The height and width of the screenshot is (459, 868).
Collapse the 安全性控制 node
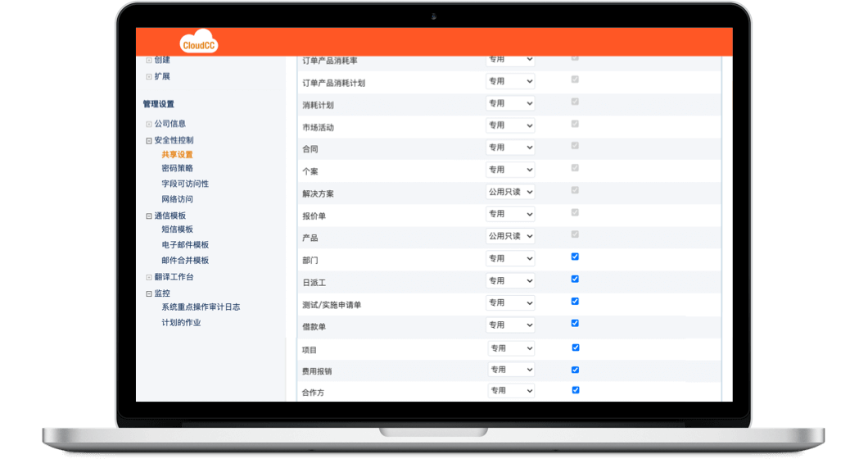[x=149, y=141]
